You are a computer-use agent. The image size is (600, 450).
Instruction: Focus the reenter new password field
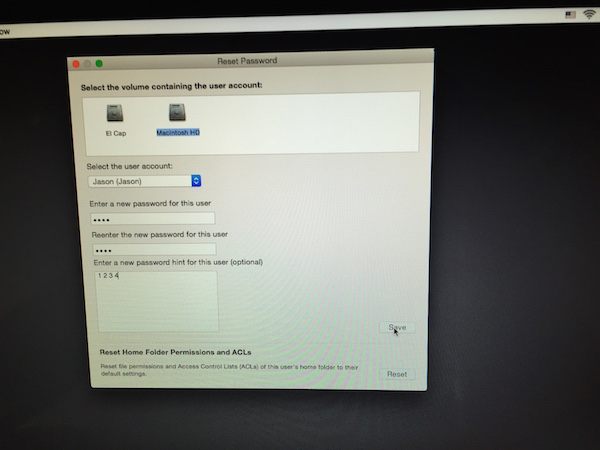(x=154, y=249)
